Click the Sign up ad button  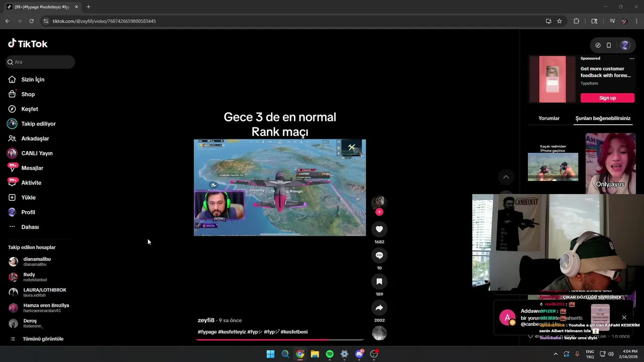pos(607,98)
